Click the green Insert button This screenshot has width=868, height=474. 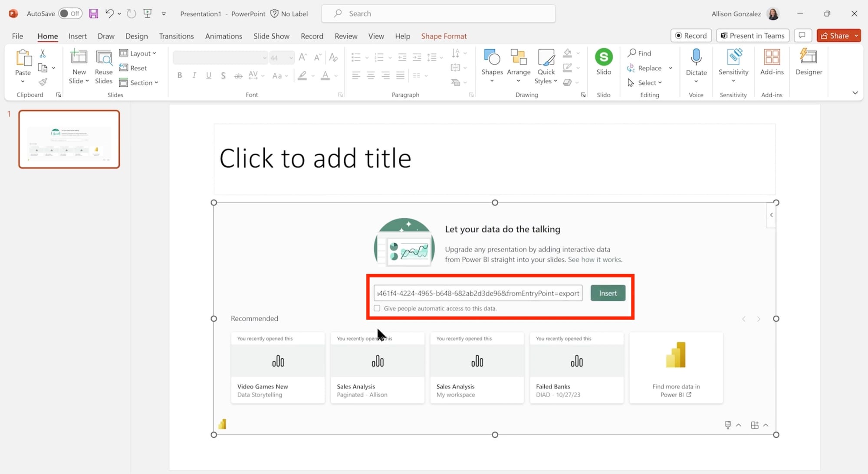coord(608,293)
